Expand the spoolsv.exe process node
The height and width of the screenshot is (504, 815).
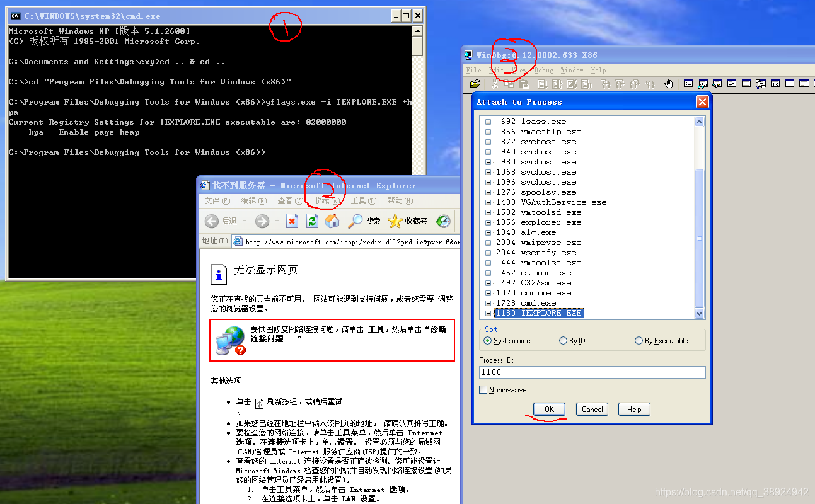pyautogui.click(x=488, y=192)
